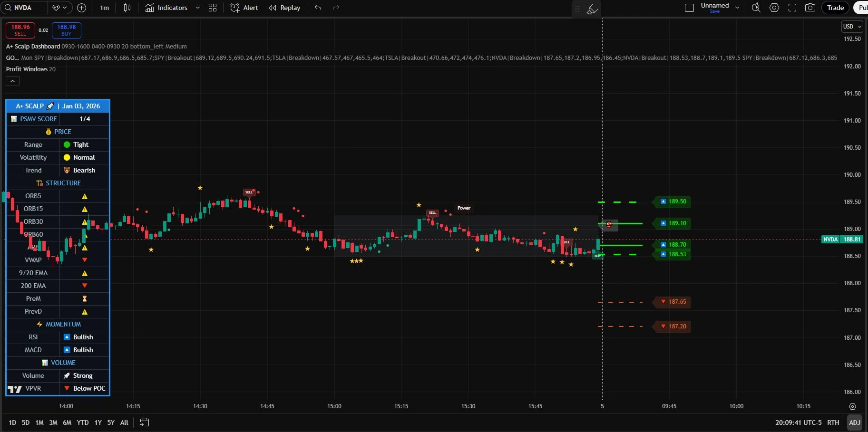Switch to the 1Y time range

tap(98, 422)
